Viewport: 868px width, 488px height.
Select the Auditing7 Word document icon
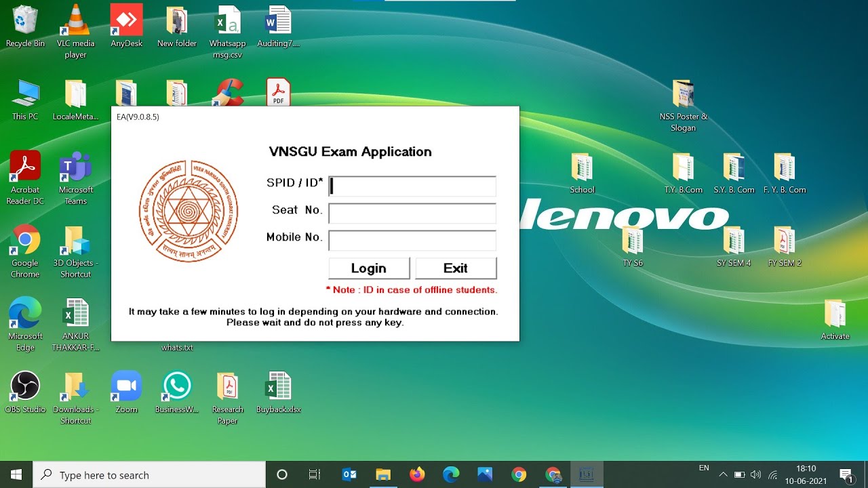[278, 27]
